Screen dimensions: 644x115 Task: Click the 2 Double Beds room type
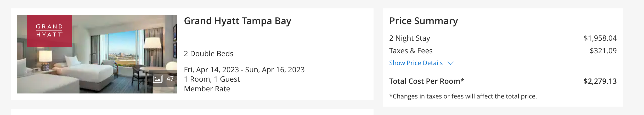[x=208, y=54]
